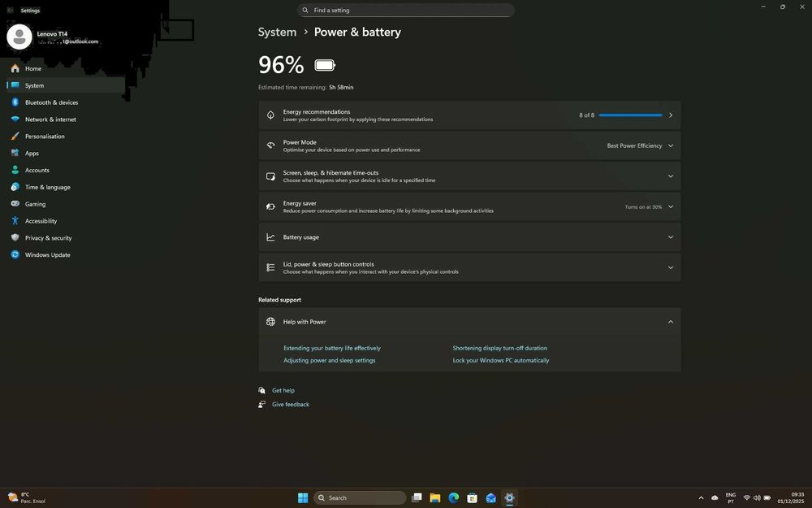Viewport: 812px width, 508px height.
Task: Expand the Energy saver section
Action: 671,206
